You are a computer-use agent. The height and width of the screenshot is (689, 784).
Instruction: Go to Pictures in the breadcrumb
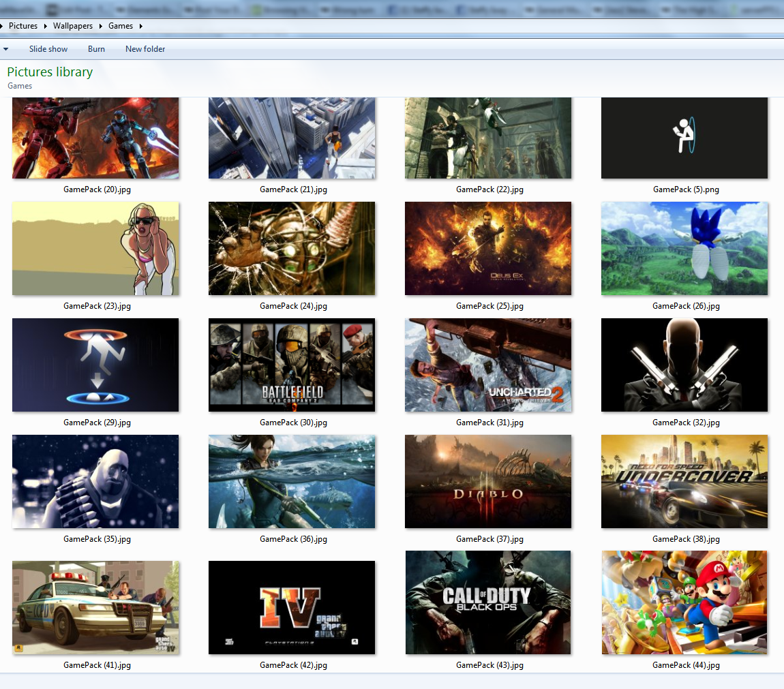23,26
